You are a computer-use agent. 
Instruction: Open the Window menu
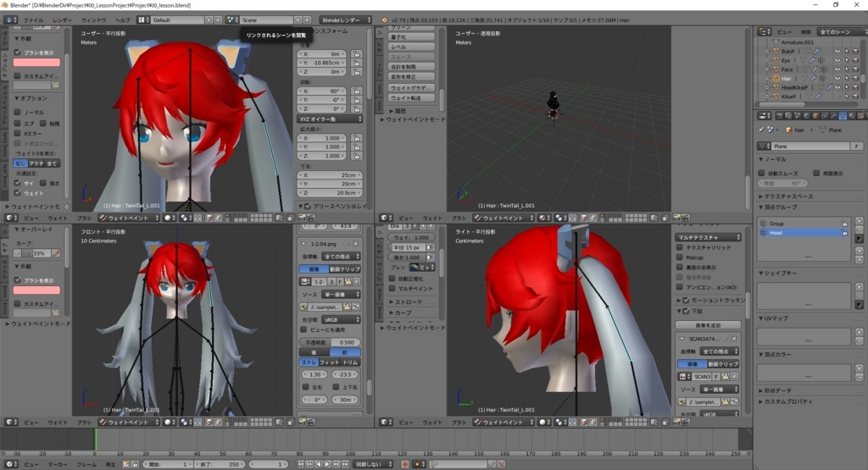pos(93,20)
